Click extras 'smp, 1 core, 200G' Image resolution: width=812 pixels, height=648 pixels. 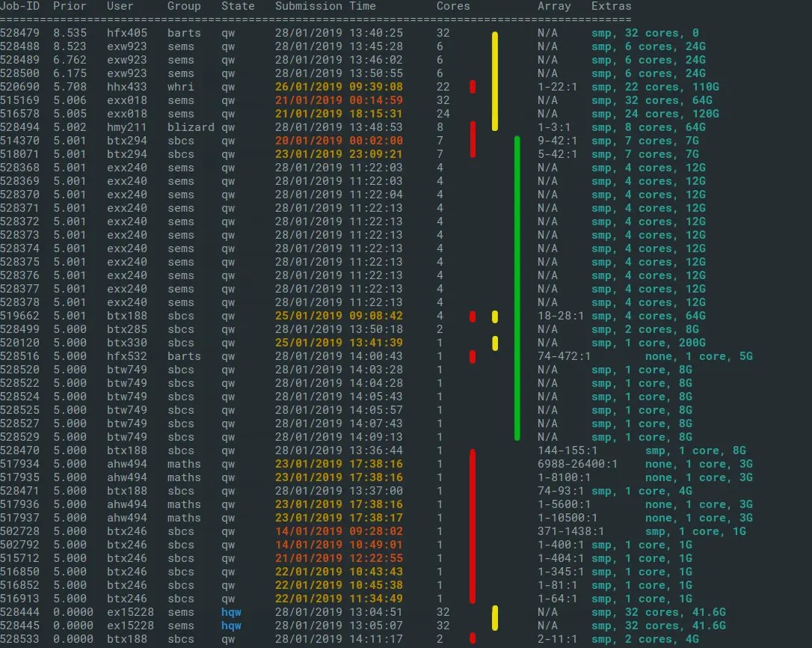tap(648, 343)
